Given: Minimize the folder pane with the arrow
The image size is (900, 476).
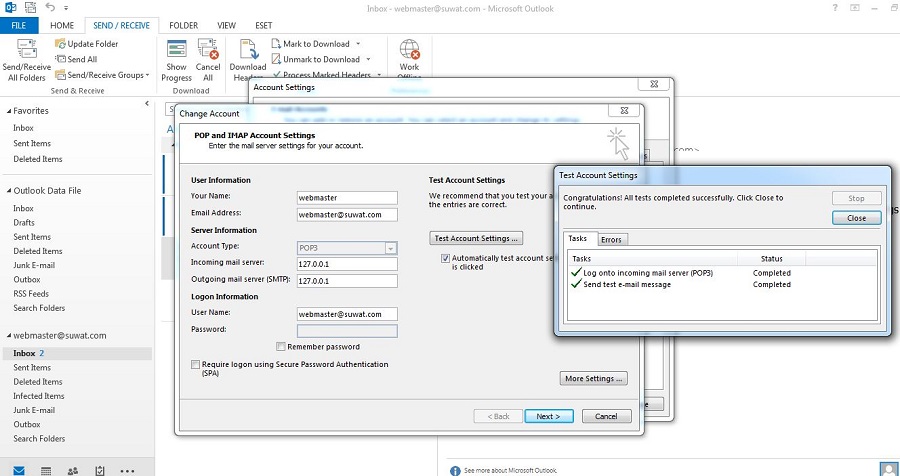Looking at the screenshot, I should [147, 103].
